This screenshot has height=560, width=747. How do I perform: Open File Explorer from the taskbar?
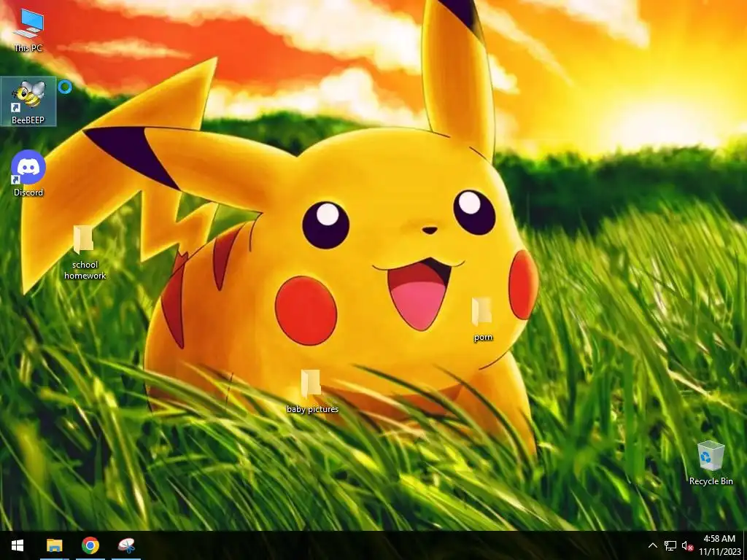point(54,545)
